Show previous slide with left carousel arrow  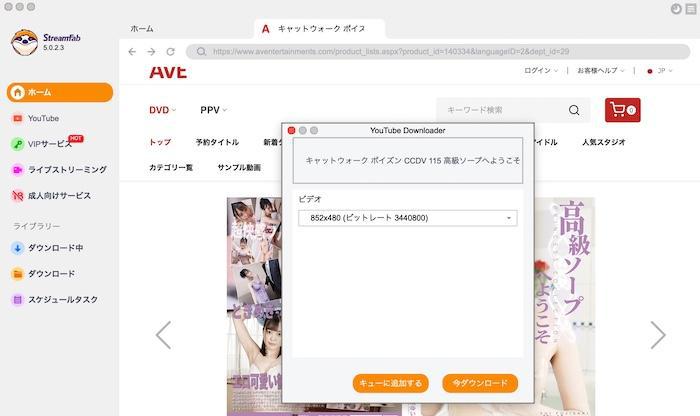click(163, 335)
